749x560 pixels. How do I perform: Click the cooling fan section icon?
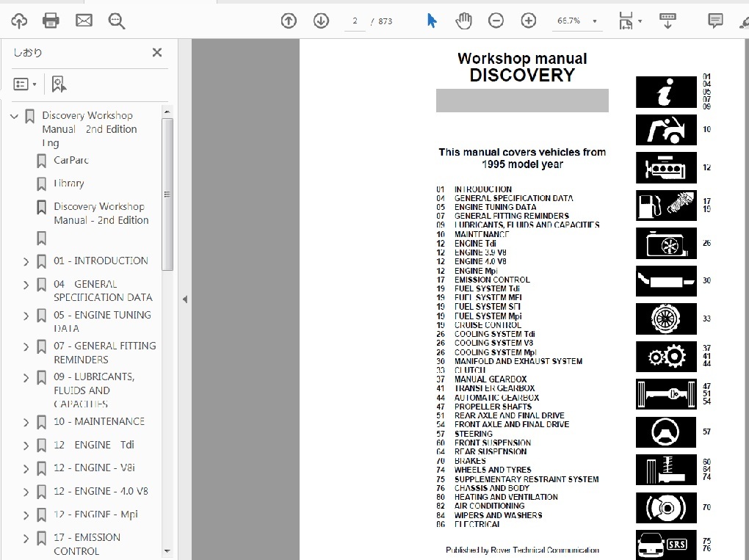[x=666, y=244]
